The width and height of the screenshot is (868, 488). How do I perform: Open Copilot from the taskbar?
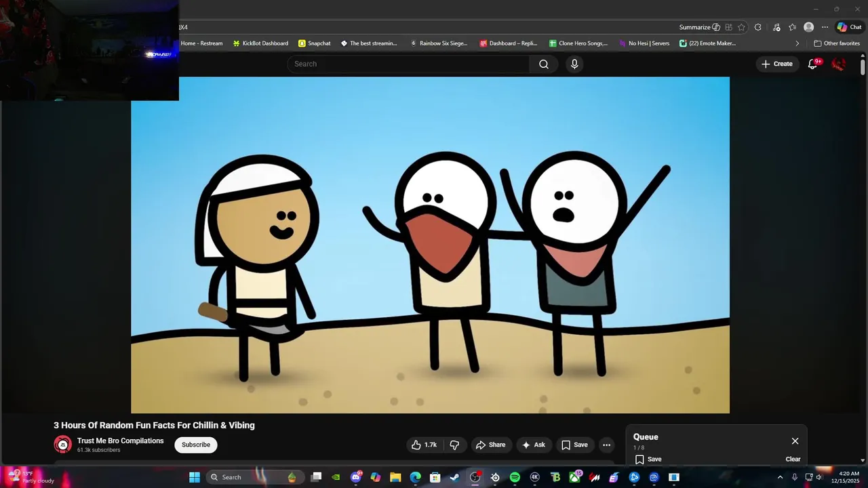tap(376, 477)
